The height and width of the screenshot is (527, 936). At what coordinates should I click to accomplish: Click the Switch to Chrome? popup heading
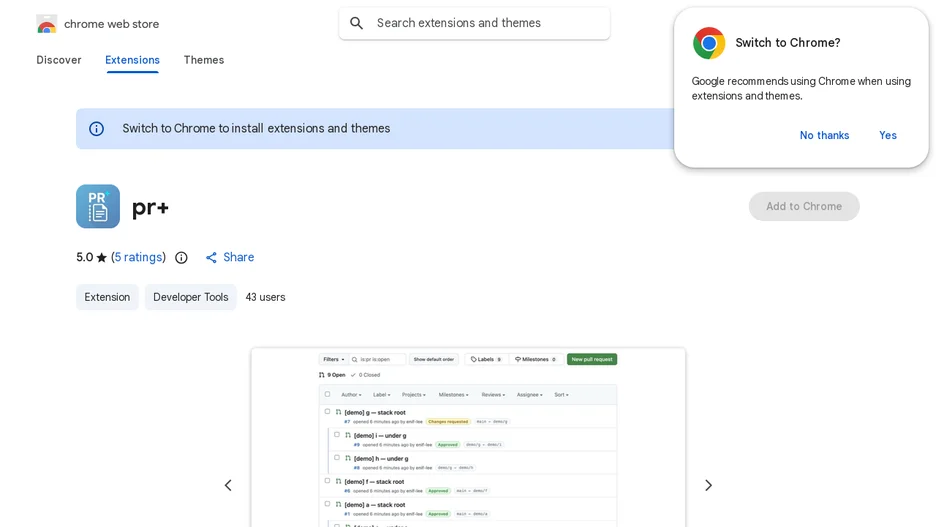click(787, 43)
